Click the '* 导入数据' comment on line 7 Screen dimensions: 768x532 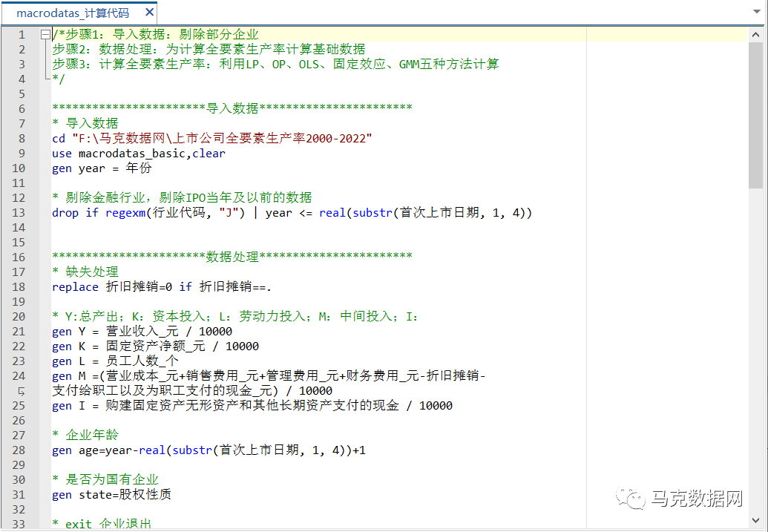(85, 123)
